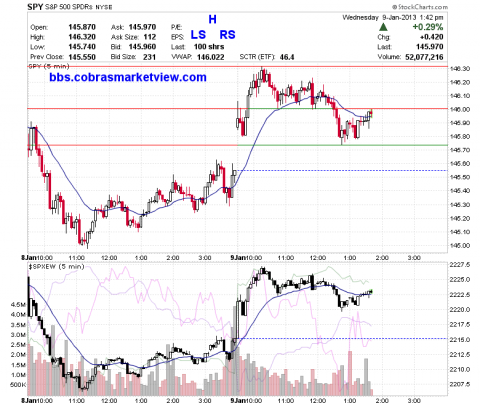Click 9Jan10:00 on the SPY chart time axis
480x406 pixels.
coord(247,258)
